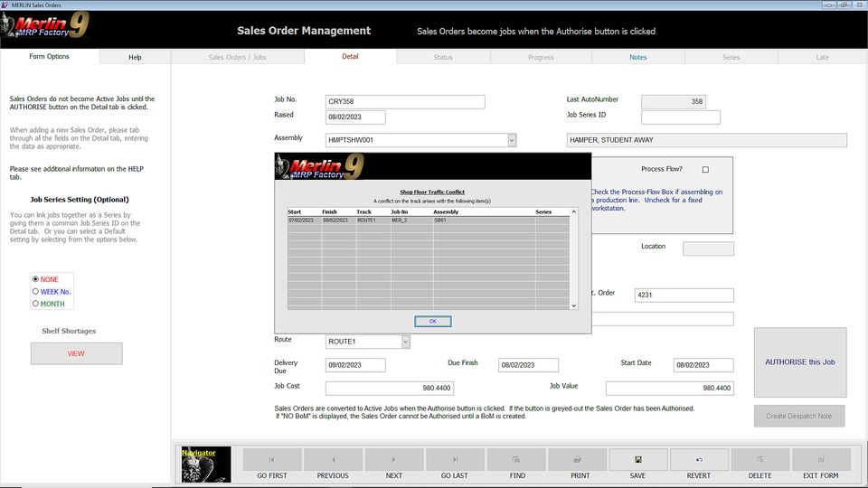The height and width of the screenshot is (488, 868).
Task: Expand the Assembly dropdown list
Action: click(511, 140)
